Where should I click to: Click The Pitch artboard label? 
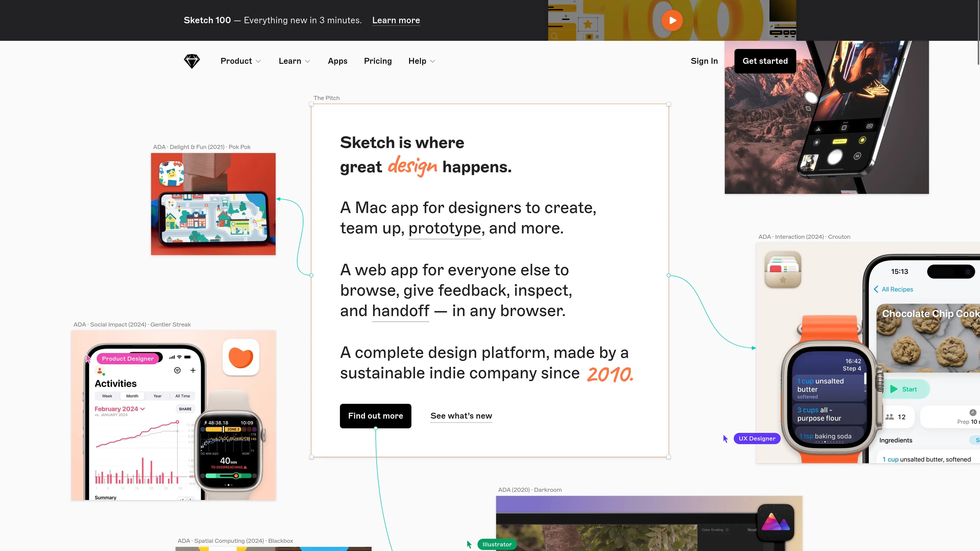click(326, 98)
